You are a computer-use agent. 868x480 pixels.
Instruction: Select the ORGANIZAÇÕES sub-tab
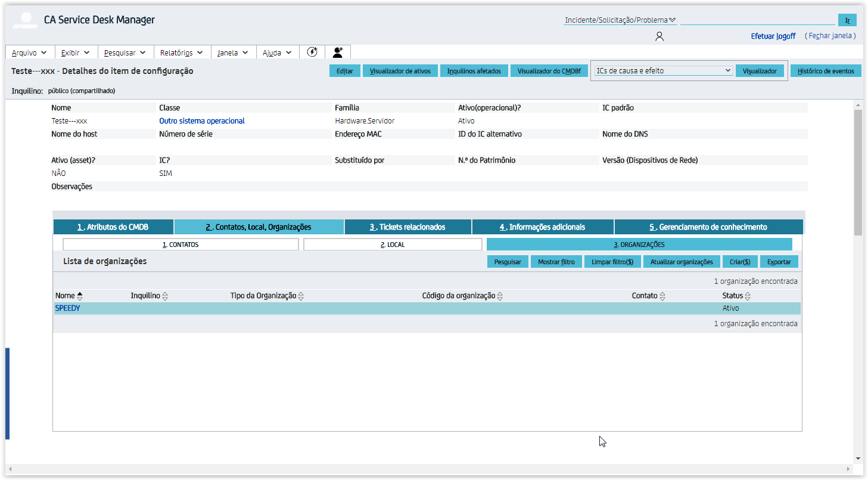coord(639,244)
